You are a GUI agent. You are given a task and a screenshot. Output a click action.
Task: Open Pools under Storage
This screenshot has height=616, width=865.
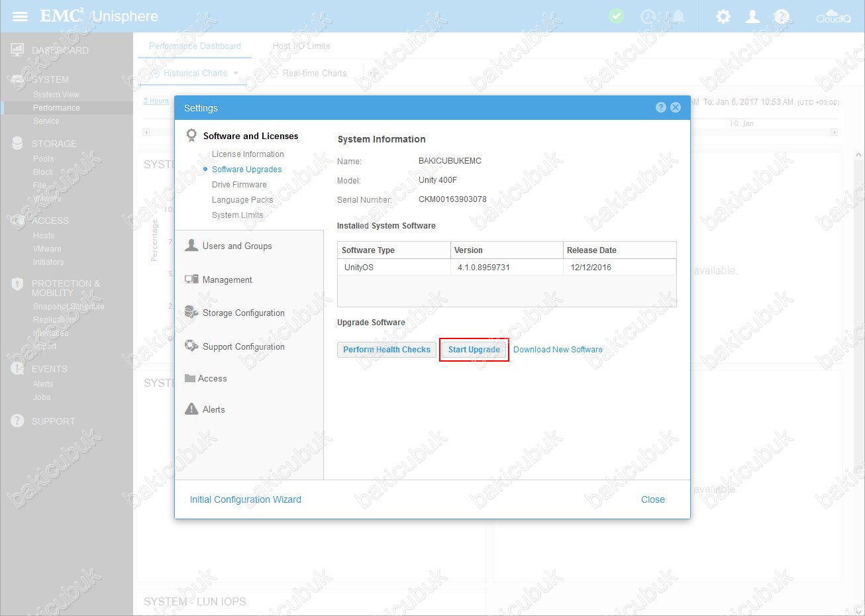[x=44, y=159]
